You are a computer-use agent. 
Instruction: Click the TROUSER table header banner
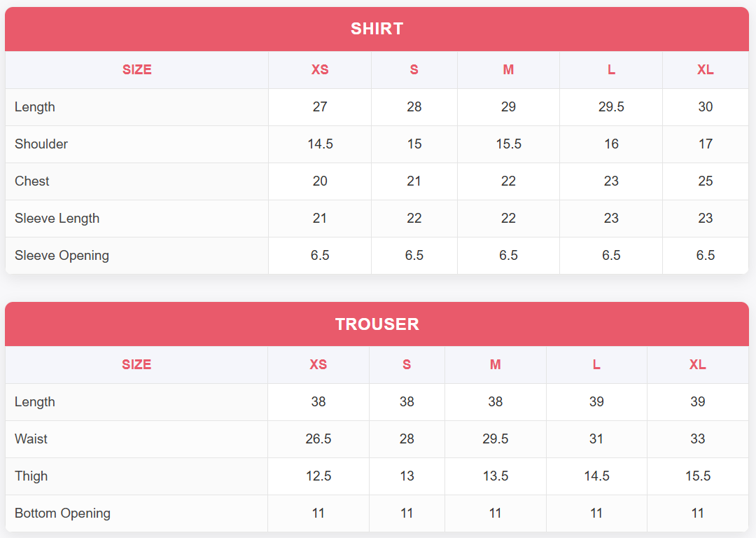point(377,324)
